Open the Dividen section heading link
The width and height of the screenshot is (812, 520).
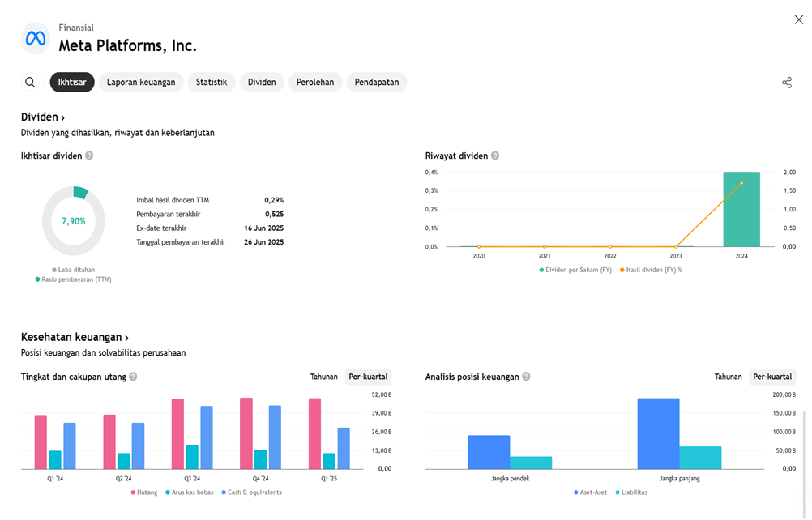pyautogui.click(x=42, y=117)
